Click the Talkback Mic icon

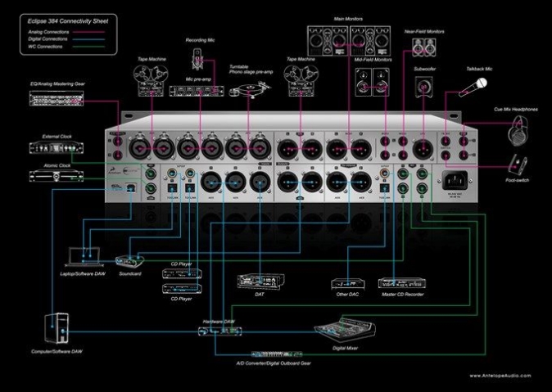[473, 88]
